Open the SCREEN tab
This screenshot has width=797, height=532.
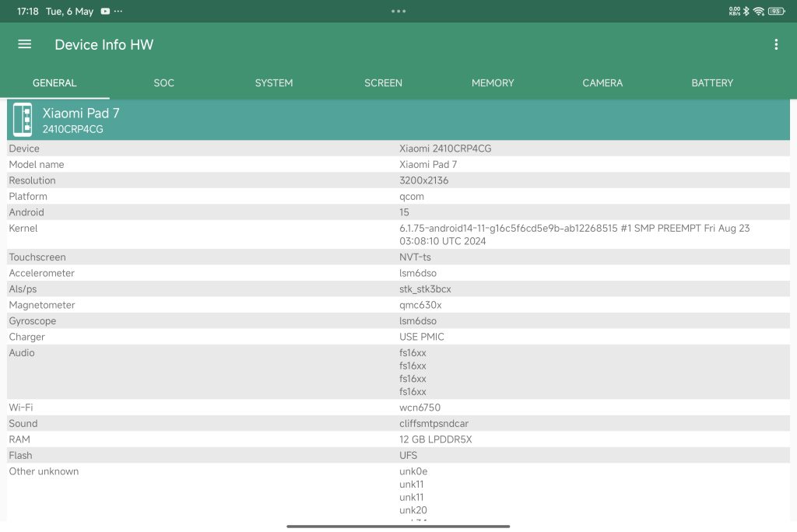(x=383, y=82)
